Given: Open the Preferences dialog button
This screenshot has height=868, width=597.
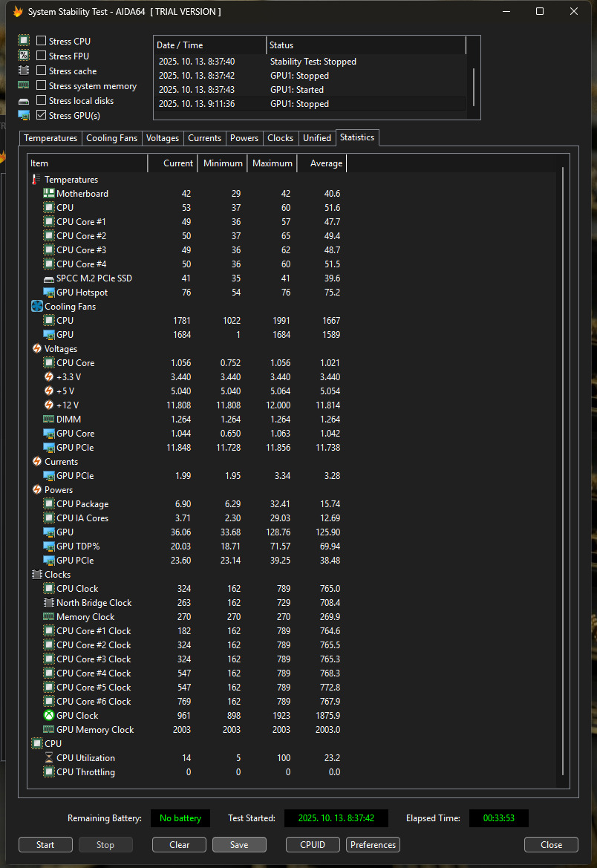Looking at the screenshot, I should tap(373, 845).
